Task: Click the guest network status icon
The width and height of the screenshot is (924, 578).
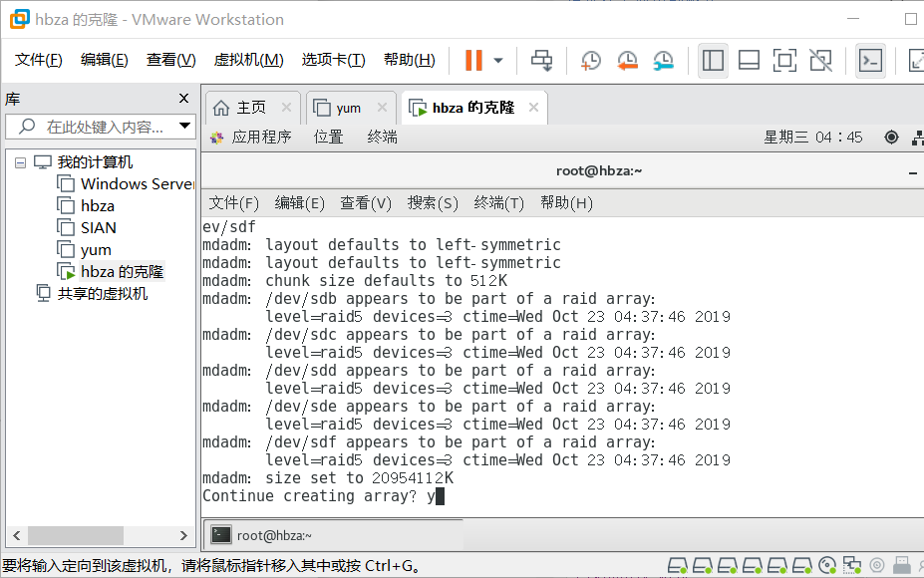Action: [x=918, y=138]
